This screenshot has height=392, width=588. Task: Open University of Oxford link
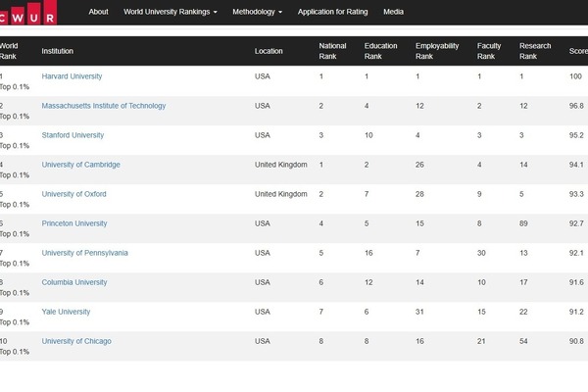point(73,194)
